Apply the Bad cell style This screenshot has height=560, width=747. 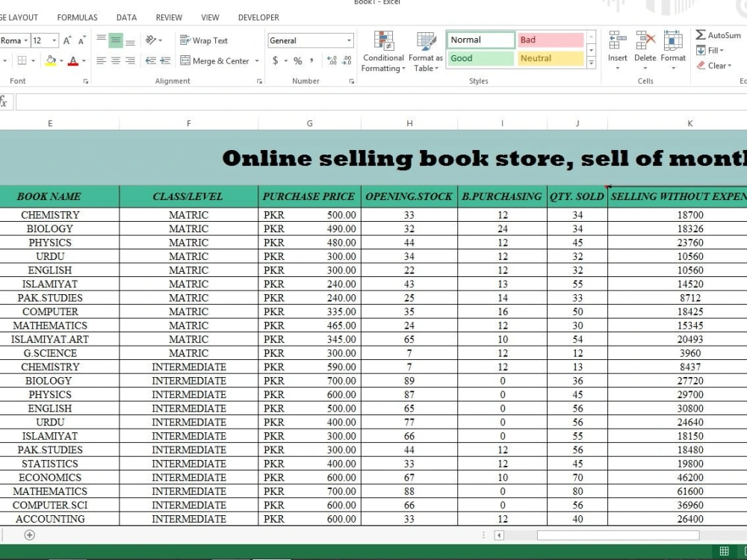pos(551,40)
